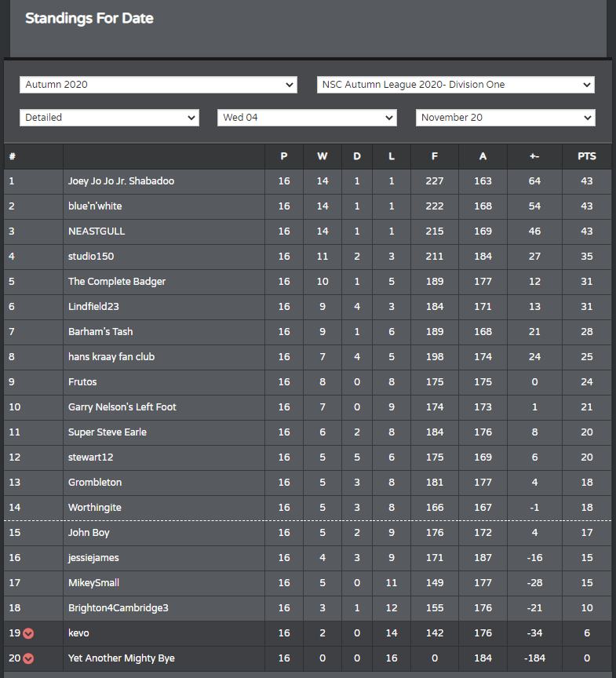Viewport: 616px width, 678px height.
Task: Expand the Detailed view type dropdown
Action: click(x=109, y=118)
